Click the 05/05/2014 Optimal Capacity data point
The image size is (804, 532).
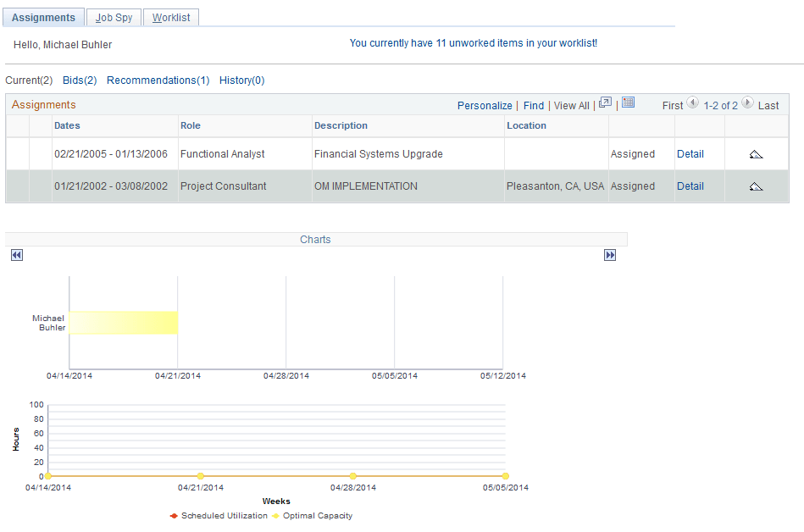506,476
